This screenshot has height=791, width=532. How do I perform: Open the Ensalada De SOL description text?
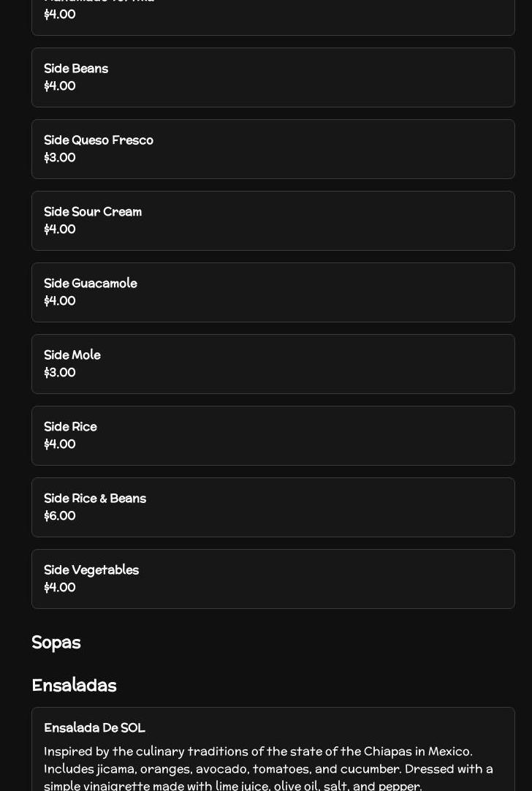click(268, 768)
